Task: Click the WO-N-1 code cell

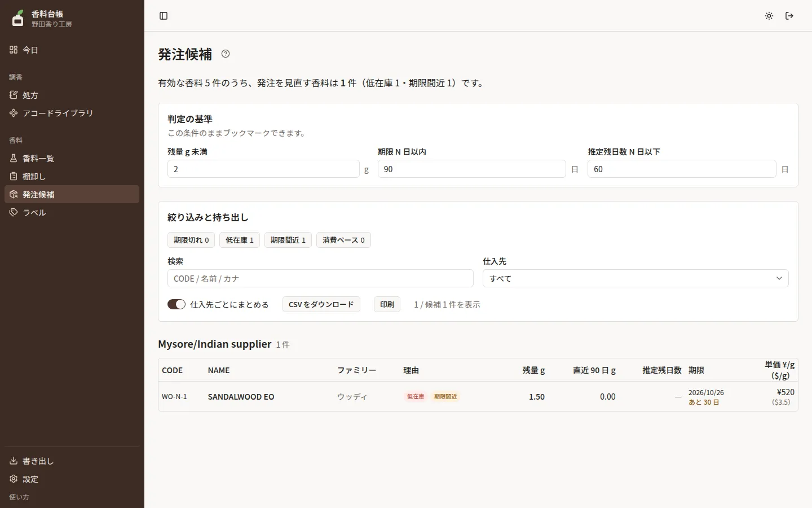Action: (x=174, y=397)
